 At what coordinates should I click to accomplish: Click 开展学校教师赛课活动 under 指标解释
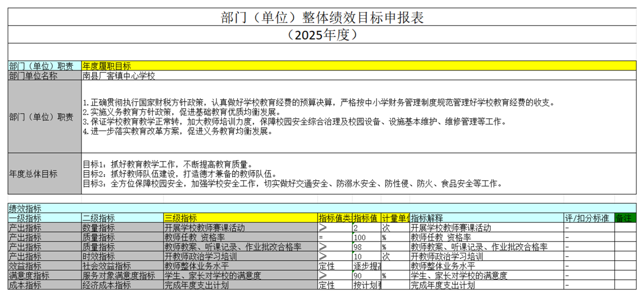(486, 228)
